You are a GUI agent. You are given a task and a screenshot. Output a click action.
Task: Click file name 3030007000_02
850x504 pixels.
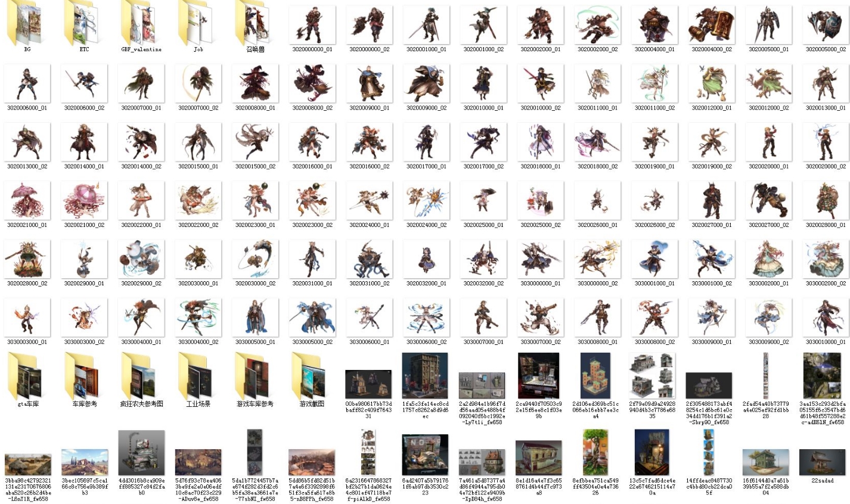(x=541, y=342)
